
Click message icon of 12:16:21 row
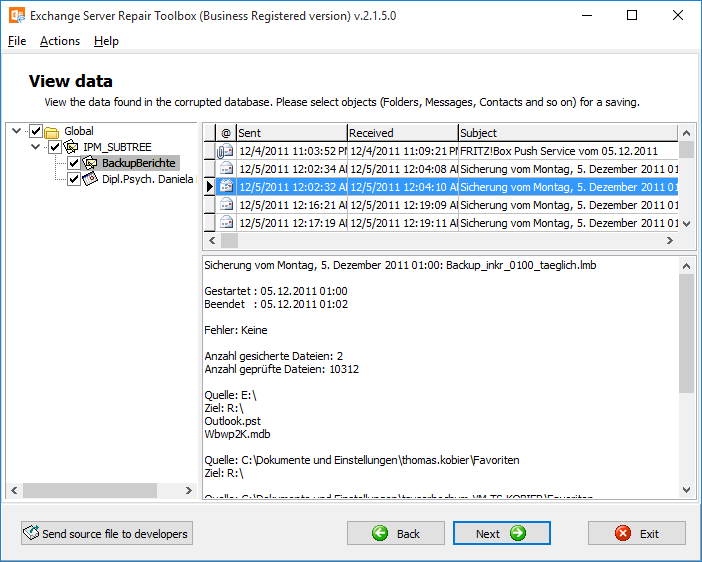[x=227, y=205]
